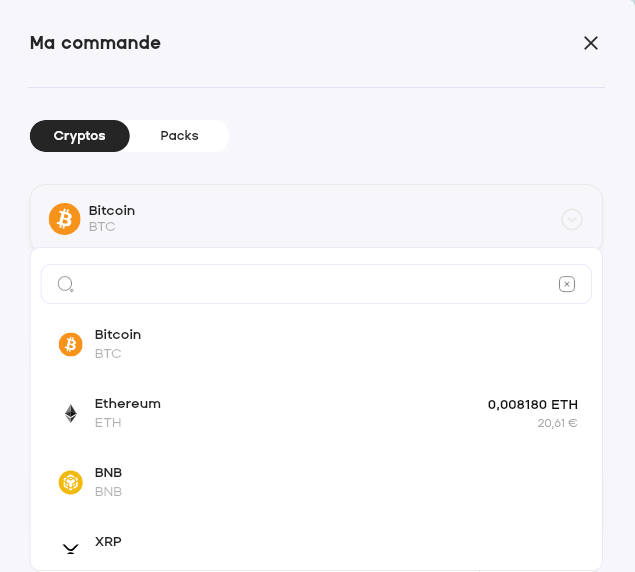Select the Bitcoin name in the results list
The height and width of the screenshot is (572, 635).
tap(118, 334)
